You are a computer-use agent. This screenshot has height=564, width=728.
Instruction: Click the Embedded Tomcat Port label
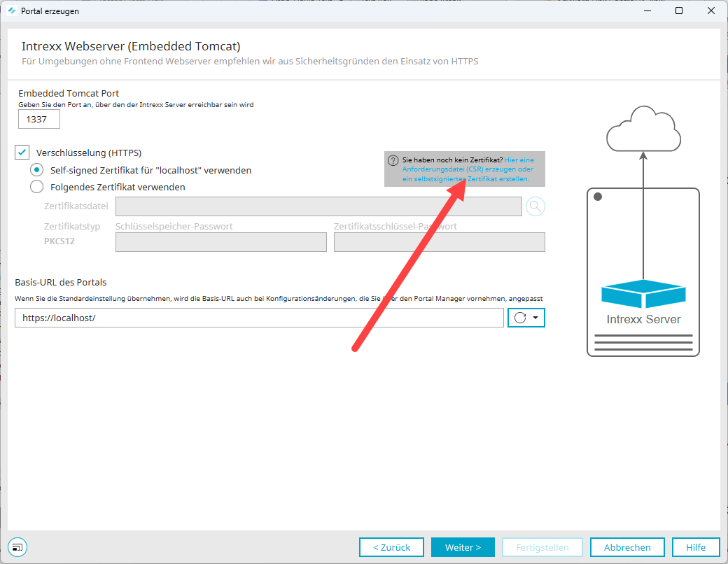point(69,93)
